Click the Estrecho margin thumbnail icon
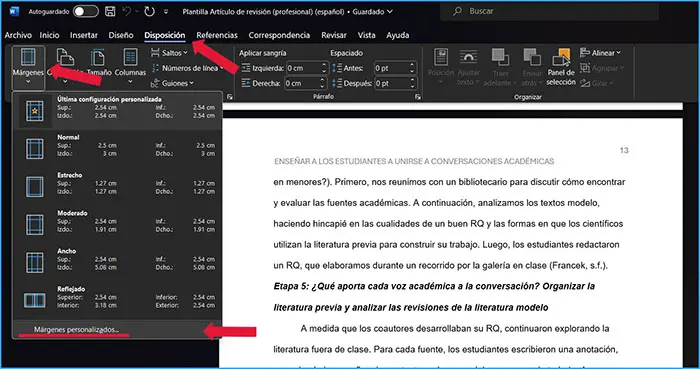 pyautogui.click(x=34, y=187)
